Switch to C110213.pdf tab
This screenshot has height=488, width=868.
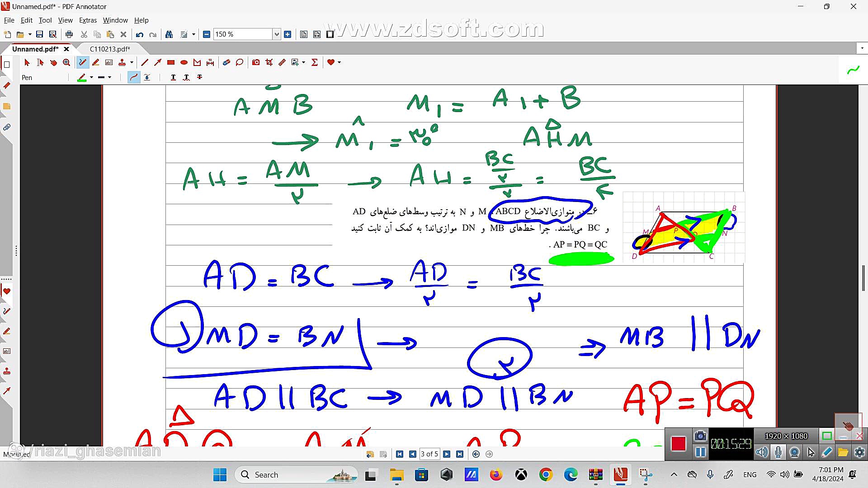click(110, 49)
